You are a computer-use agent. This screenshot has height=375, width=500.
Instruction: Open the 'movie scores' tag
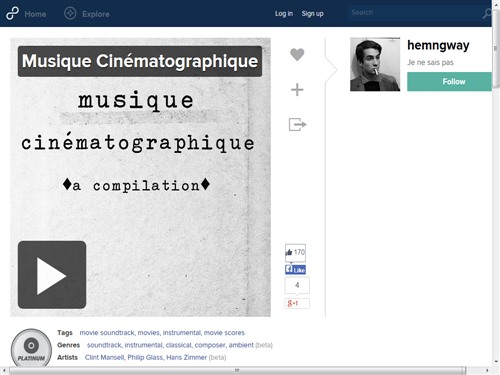pyautogui.click(x=224, y=333)
